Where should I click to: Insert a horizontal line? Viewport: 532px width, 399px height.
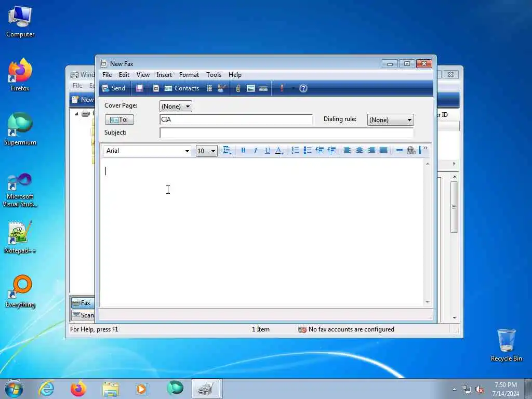click(400, 150)
